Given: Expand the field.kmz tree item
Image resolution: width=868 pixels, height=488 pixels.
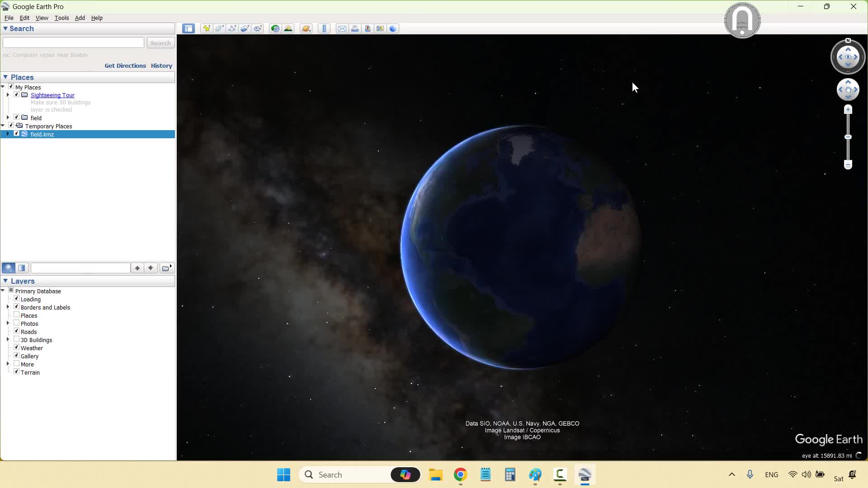Looking at the screenshot, I should click(8, 134).
